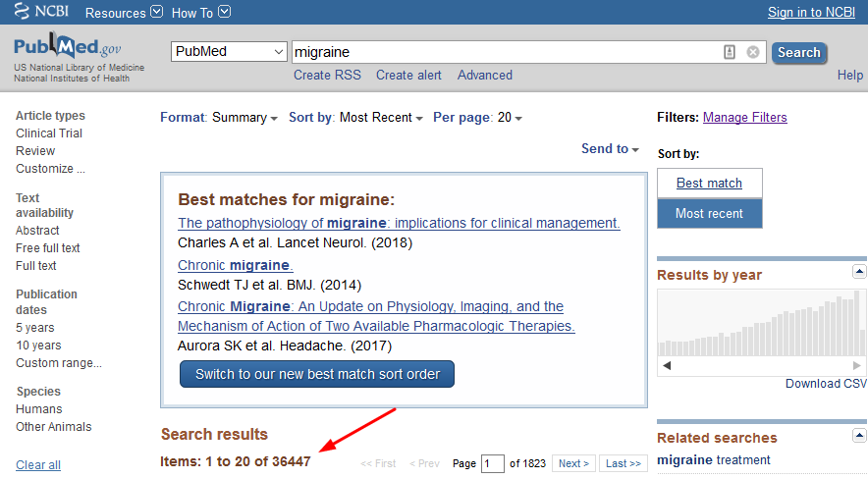Filter by Clinical Trial article type
Viewport: 868px width, 479px height.
(x=49, y=133)
